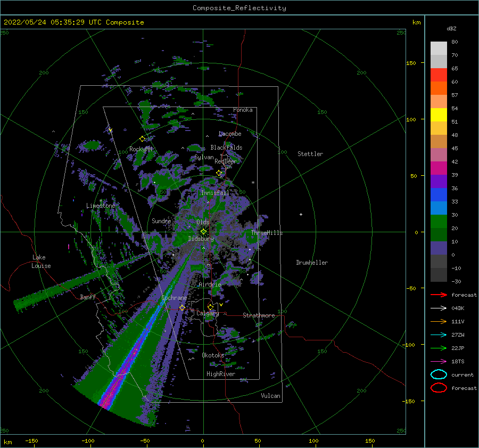Screen dimensions: 479x448
Task: Click the ThreeHills town label
Action: point(267,233)
